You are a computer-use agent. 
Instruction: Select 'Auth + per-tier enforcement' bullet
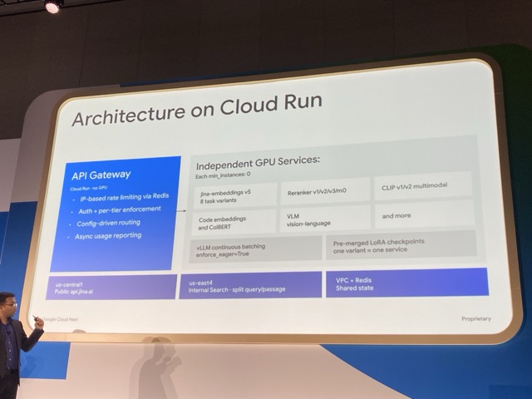click(120, 210)
